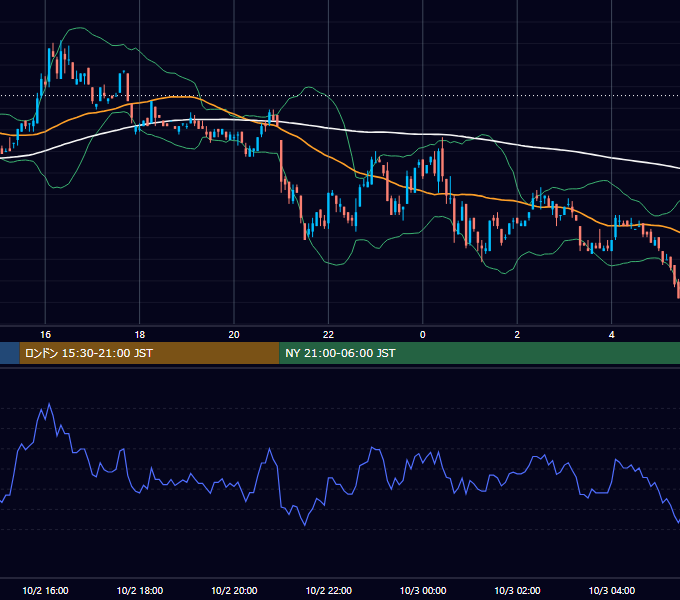Click the 22 hour label on the time axis
The height and width of the screenshot is (600, 680).
(328, 335)
